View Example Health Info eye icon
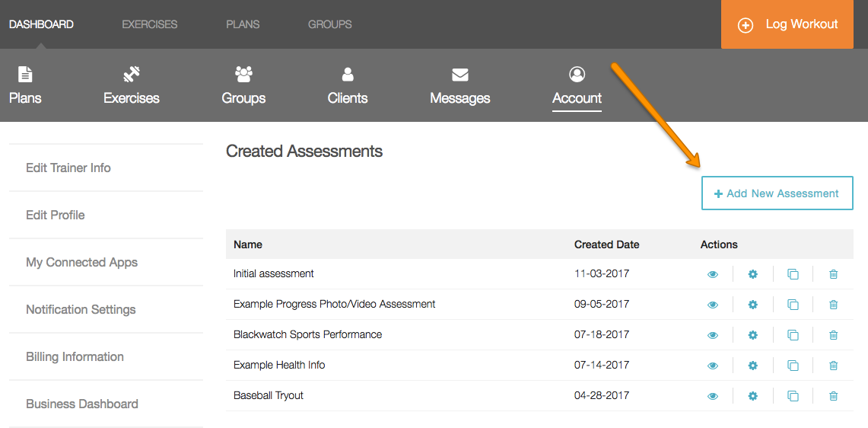Image resolution: width=868 pixels, height=428 pixels. click(713, 366)
